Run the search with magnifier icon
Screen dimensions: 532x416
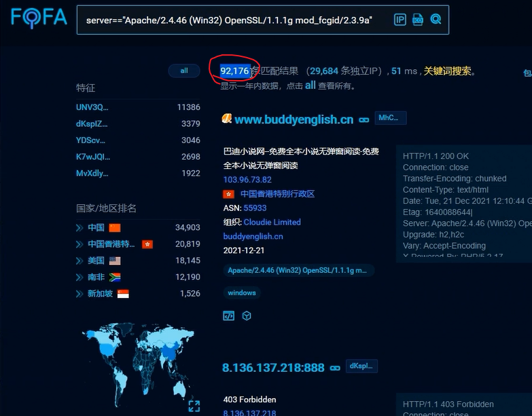(x=436, y=19)
